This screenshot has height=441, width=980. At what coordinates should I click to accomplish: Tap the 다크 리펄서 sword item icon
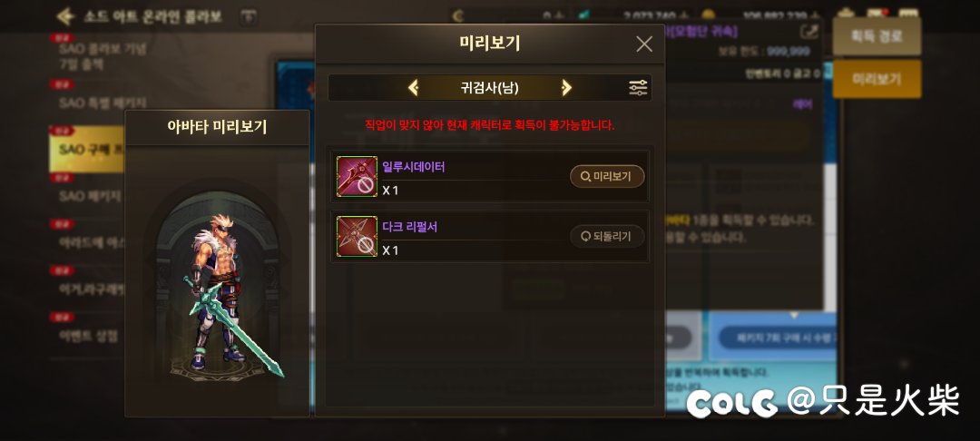click(x=357, y=236)
